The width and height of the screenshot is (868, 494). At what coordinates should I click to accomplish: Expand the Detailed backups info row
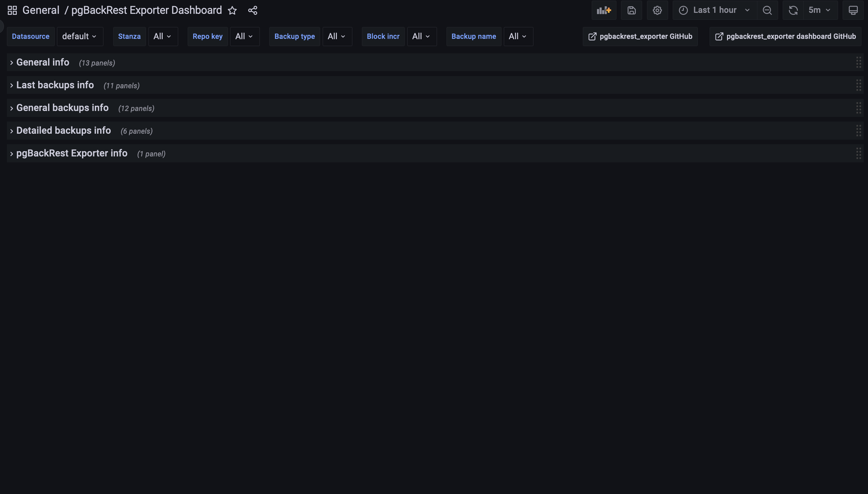point(64,131)
